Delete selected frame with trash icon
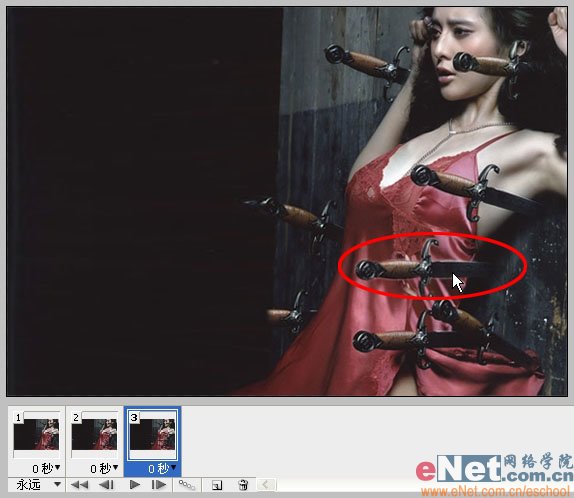Image resolution: width=574 pixels, height=498 pixels. click(x=243, y=485)
